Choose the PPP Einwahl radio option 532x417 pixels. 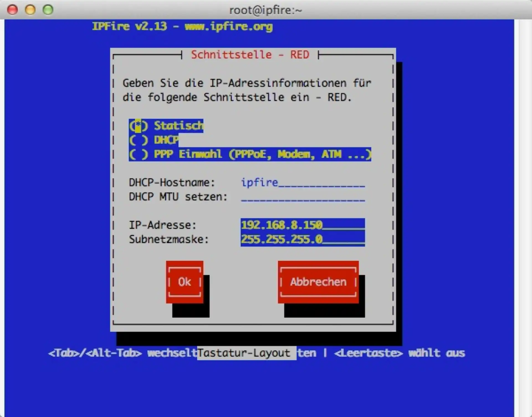249,154
